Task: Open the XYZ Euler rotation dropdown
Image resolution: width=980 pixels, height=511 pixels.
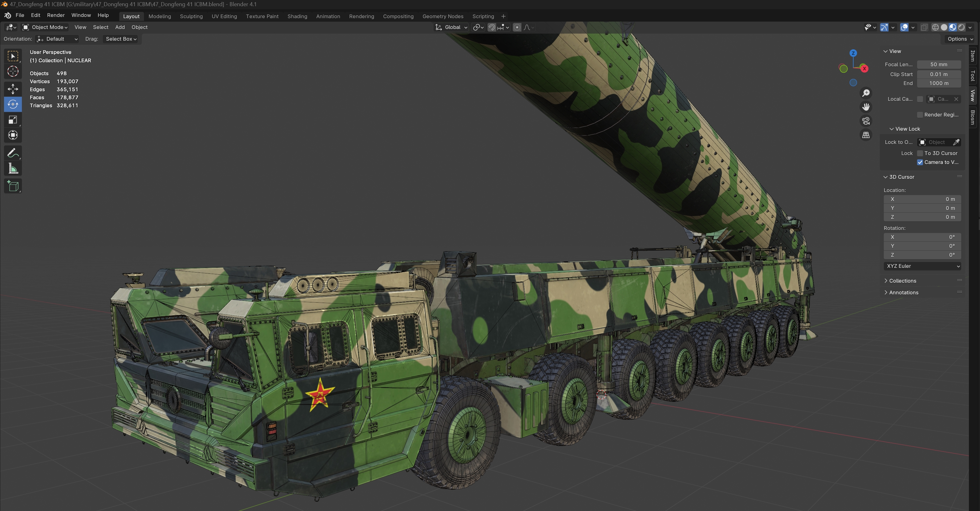Action: (922, 266)
